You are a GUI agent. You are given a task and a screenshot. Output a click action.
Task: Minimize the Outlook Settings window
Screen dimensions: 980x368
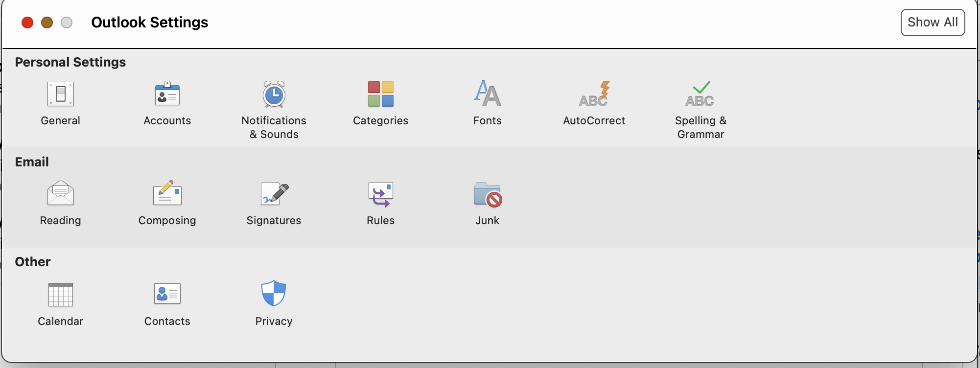(47, 23)
